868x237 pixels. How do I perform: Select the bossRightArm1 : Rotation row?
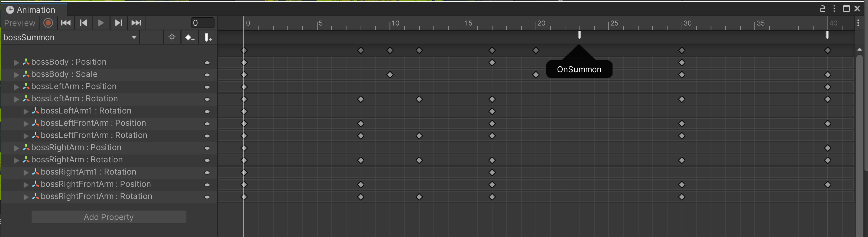click(109, 172)
